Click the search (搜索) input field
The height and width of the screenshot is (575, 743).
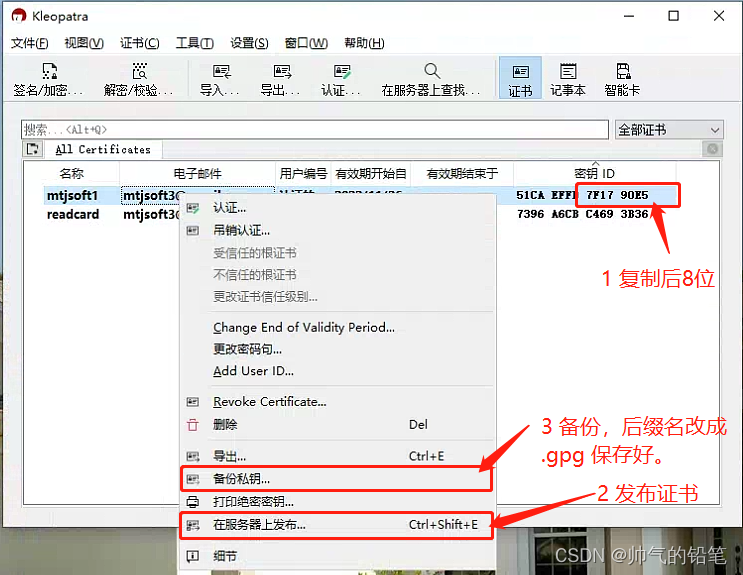315,129
